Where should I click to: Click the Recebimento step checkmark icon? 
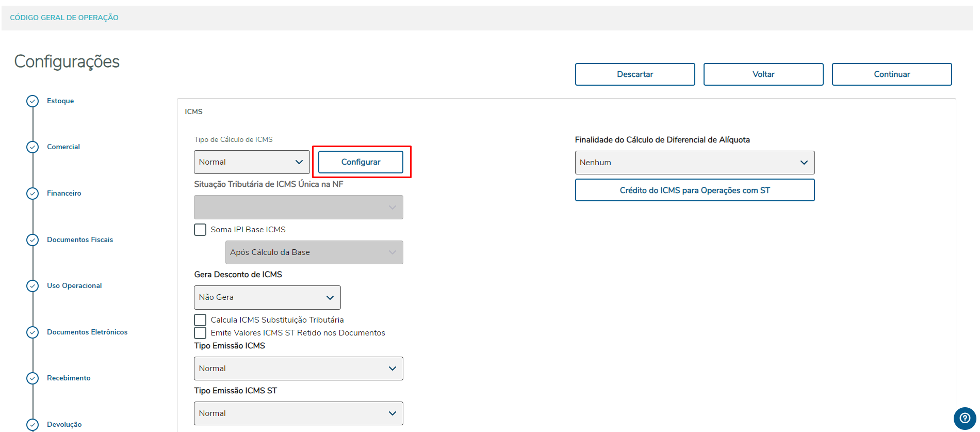coord(32,378)
